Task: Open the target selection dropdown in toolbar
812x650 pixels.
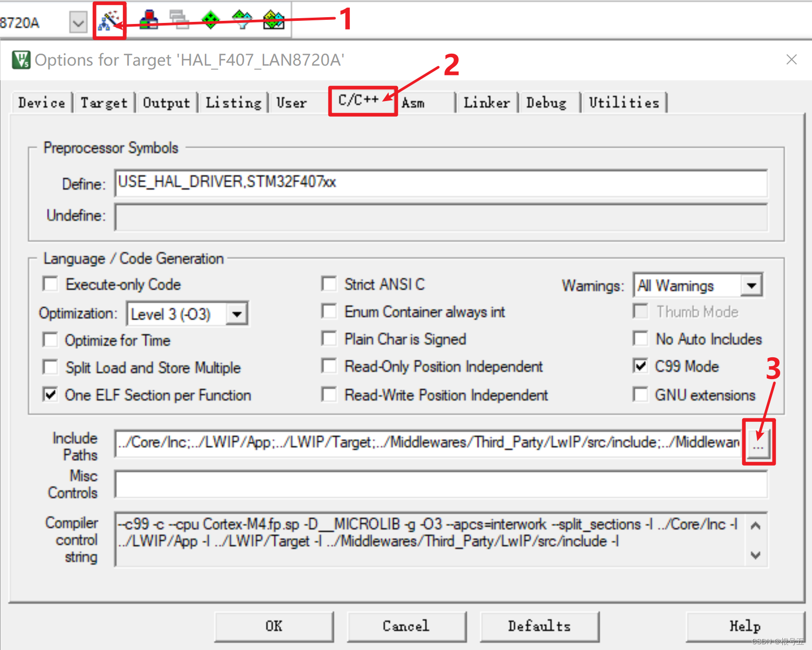Action: pyautogui.click(x=78, y=22)
